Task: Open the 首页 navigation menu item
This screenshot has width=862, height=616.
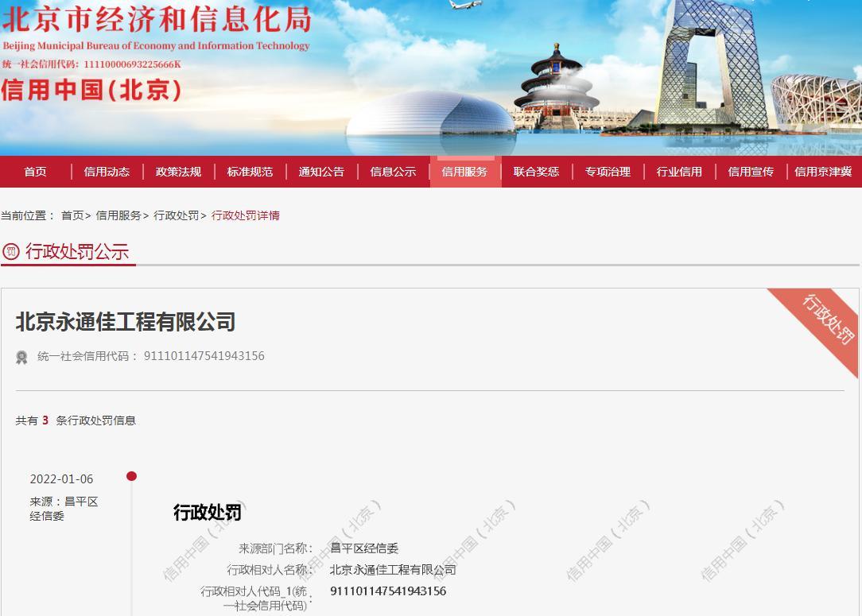Action: 35,172
